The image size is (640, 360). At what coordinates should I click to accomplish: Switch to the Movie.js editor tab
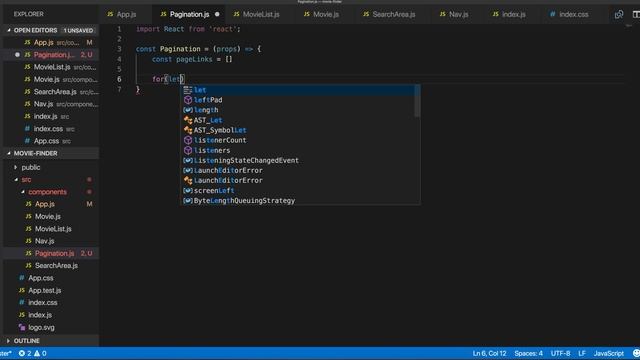click(x=321, y=14)
